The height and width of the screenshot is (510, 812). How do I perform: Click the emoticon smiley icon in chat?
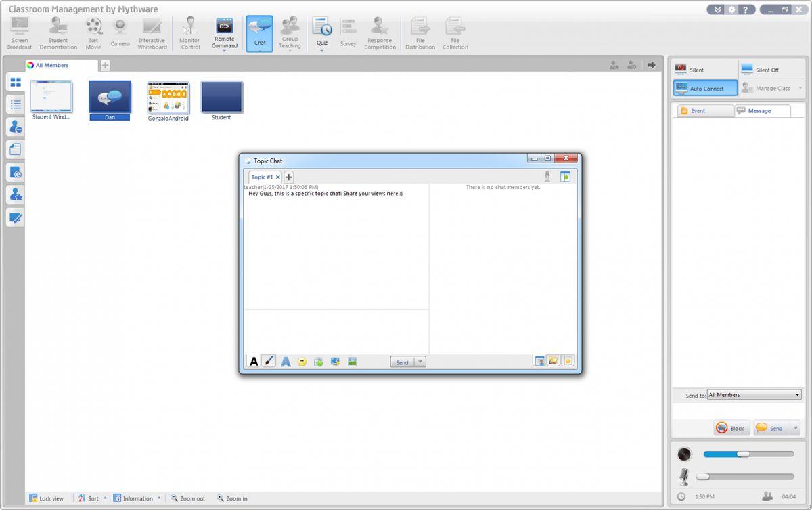coord(302,362)
